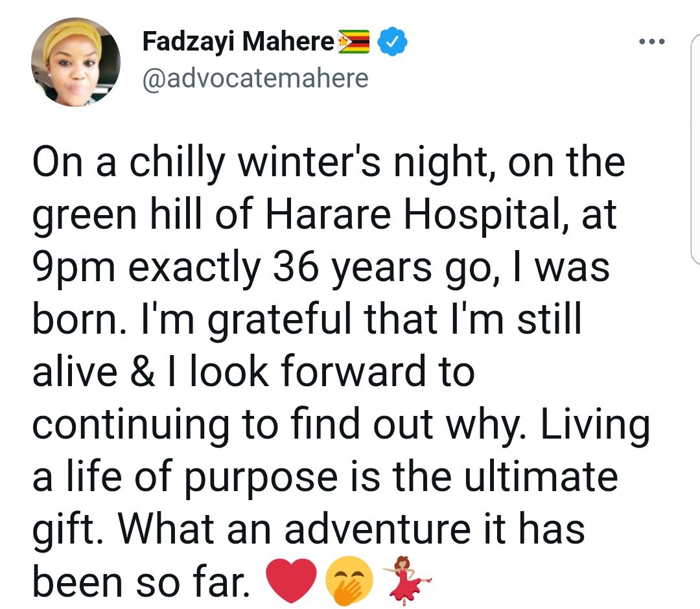Image resolution: width=700 pixels, height=609 pixels.
Task: Click the Zimbabwe flag emoji
Action: tap(353, 43)
